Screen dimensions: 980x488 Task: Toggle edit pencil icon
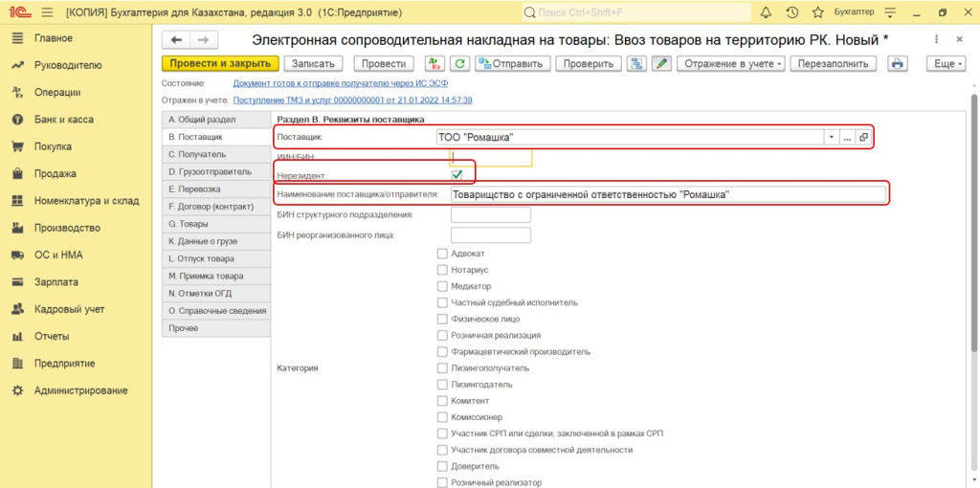(662, 64)
